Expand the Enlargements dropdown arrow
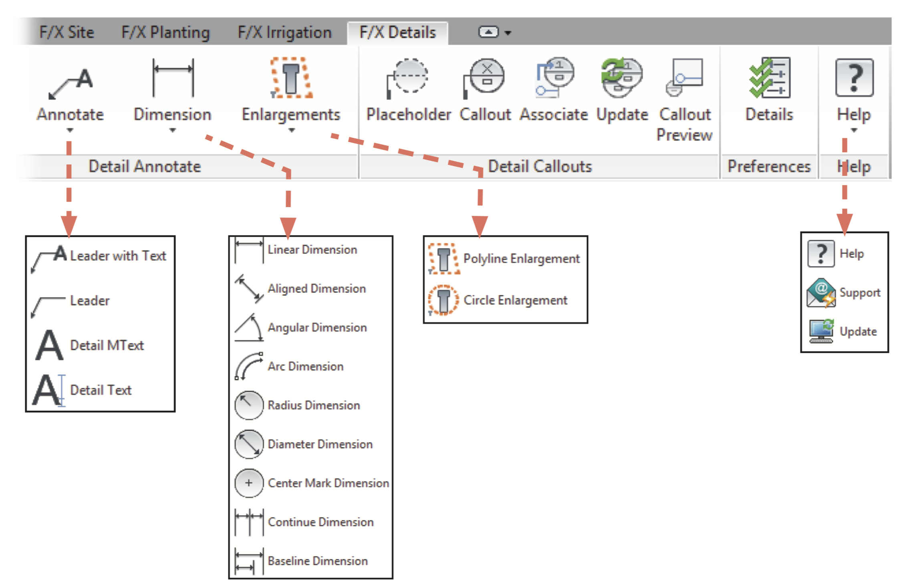907x588 pixels. [292, 130]
